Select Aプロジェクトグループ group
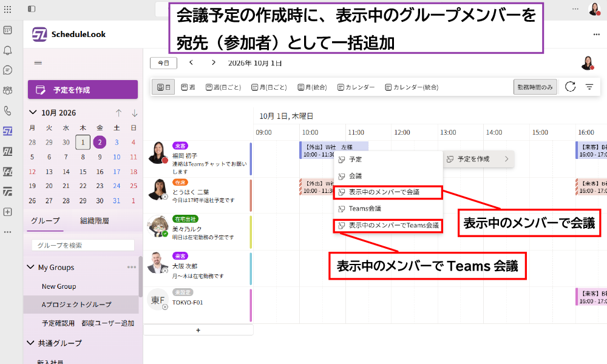 click(x=81, y=305)
